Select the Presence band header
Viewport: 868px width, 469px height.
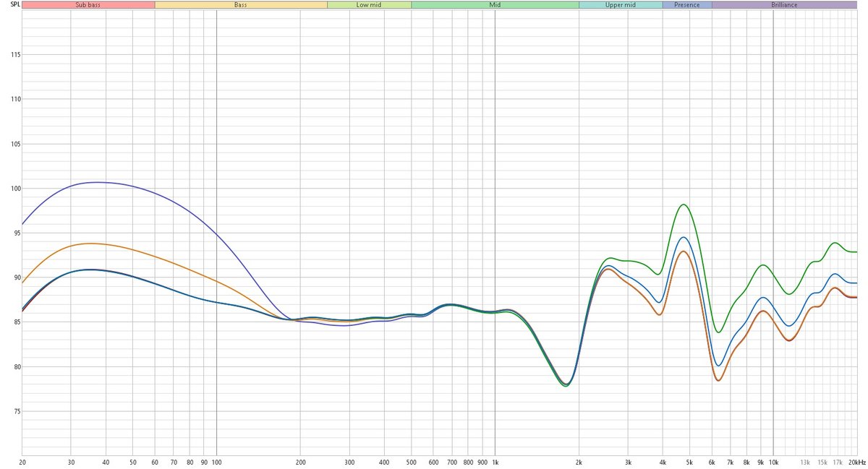[687, 4]
